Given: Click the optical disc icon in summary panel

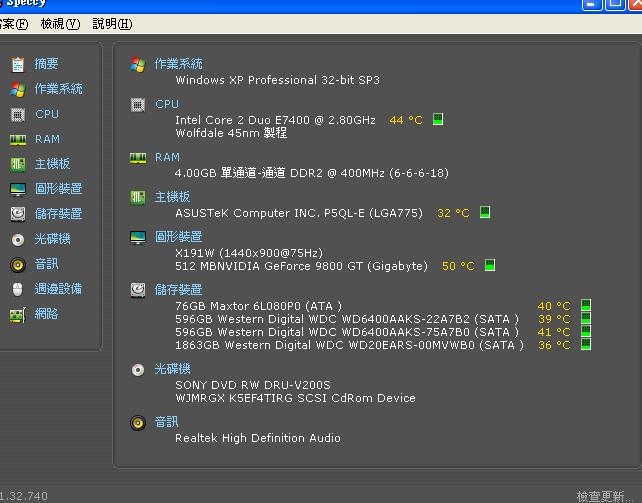Looking at the screenshot, I should click(138, 370).
